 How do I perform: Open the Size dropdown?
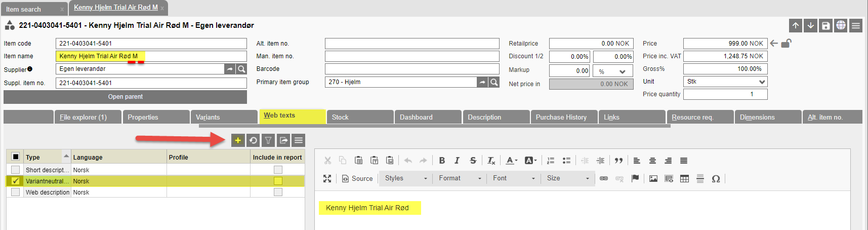(568, 178)
